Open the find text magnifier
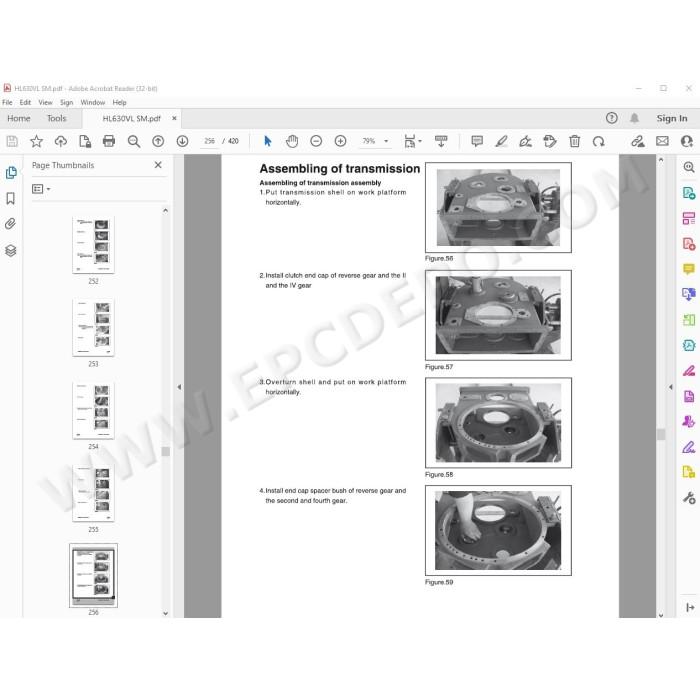This screenshot has height=700, width=700. click(133, 142)
